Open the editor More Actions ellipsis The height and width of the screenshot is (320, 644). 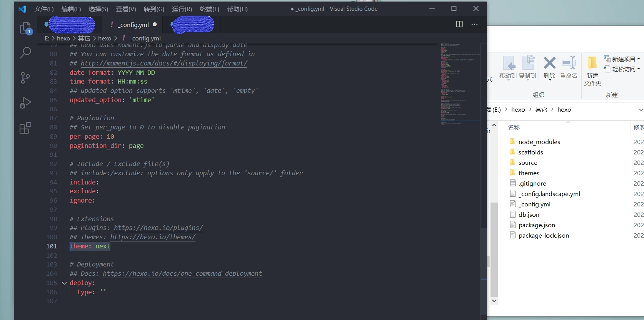475,24
